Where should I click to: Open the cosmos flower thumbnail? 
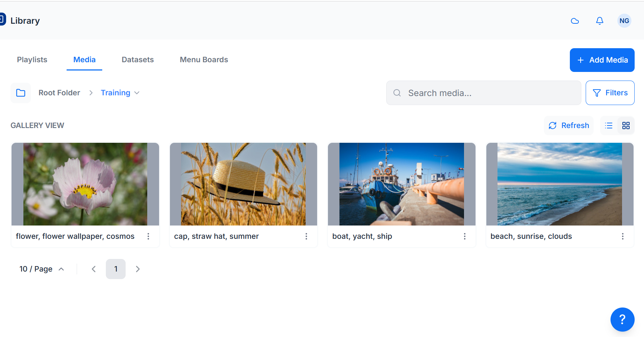coord(85,184)
